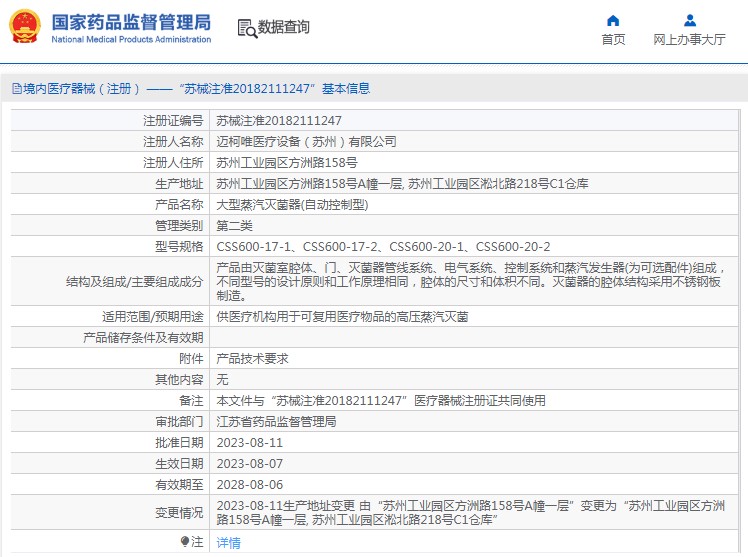Click the 结构及组成/主要组成成分 label
Image resolution: width=748 pixels, height=557 pixels.
tap(135, 282)
